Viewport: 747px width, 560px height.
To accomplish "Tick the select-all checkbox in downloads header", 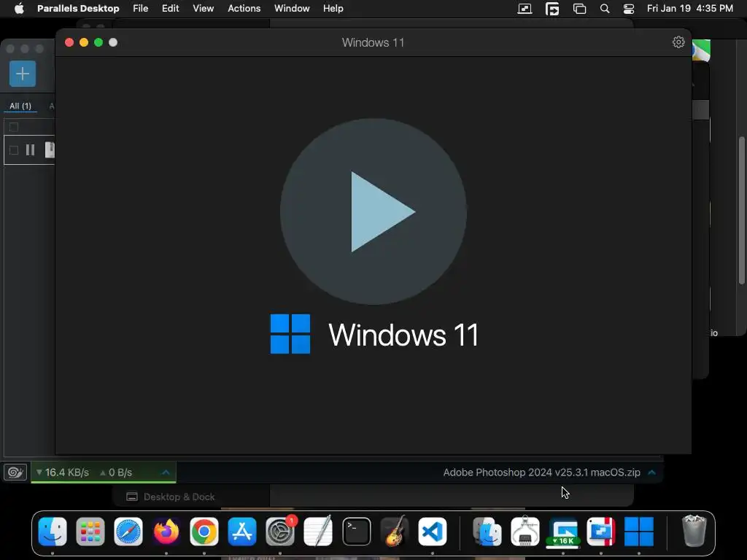I will 14,127.
